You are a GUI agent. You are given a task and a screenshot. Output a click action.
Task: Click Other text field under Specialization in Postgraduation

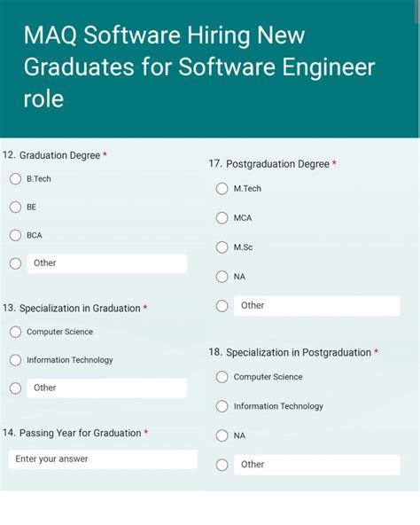coord(317,465)
